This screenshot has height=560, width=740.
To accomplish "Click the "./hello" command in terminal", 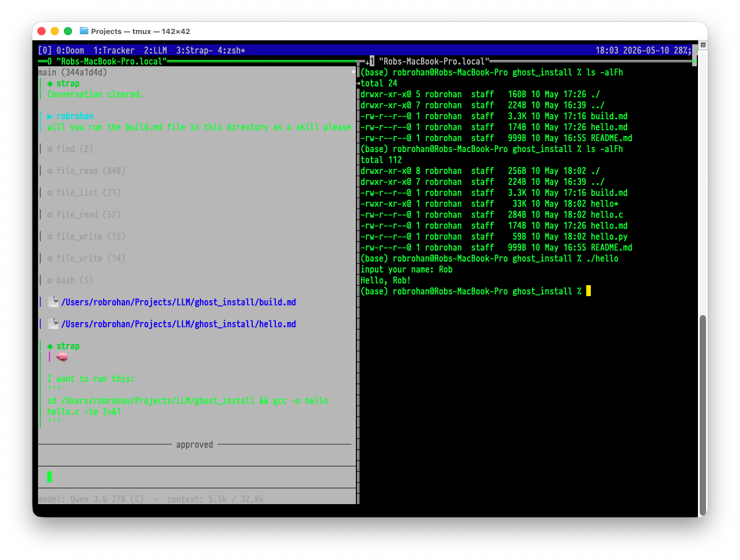I will point(602,259).
